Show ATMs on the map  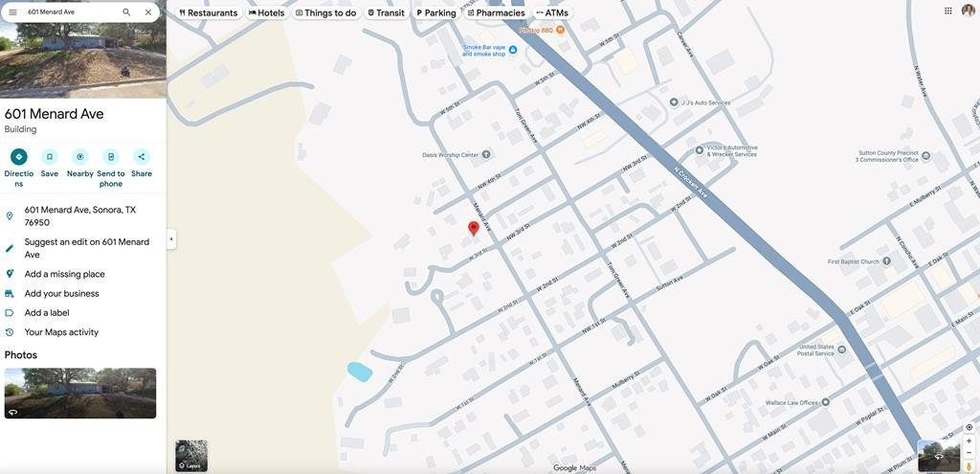(552, 12)
